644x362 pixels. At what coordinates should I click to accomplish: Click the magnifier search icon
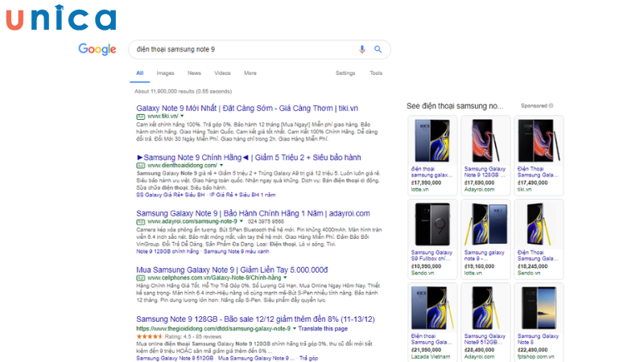coord(378,49)
